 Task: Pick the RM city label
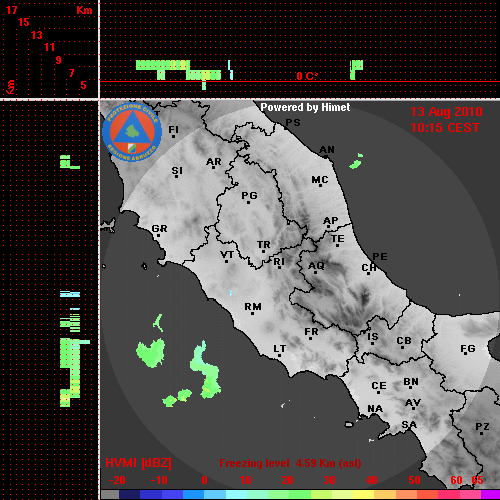253,307
